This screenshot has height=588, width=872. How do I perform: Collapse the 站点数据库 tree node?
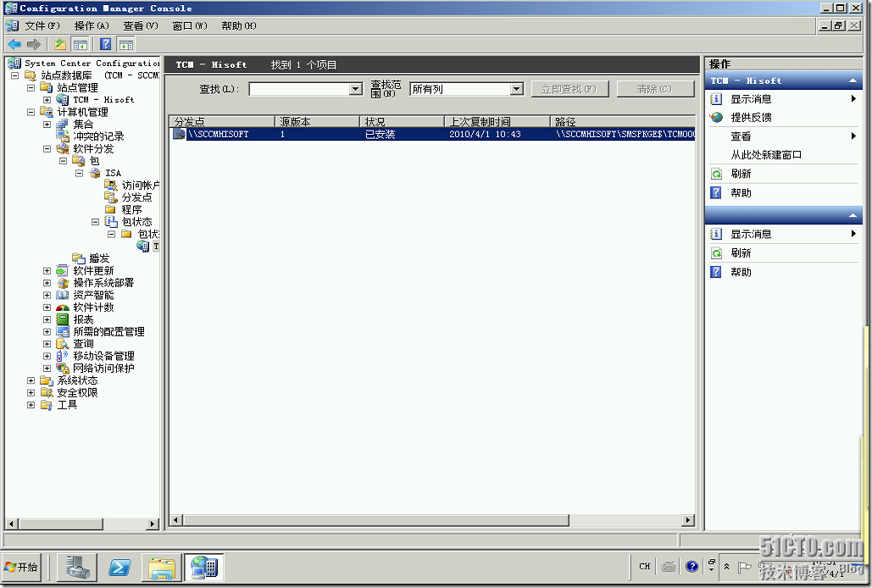pos(15,75)
